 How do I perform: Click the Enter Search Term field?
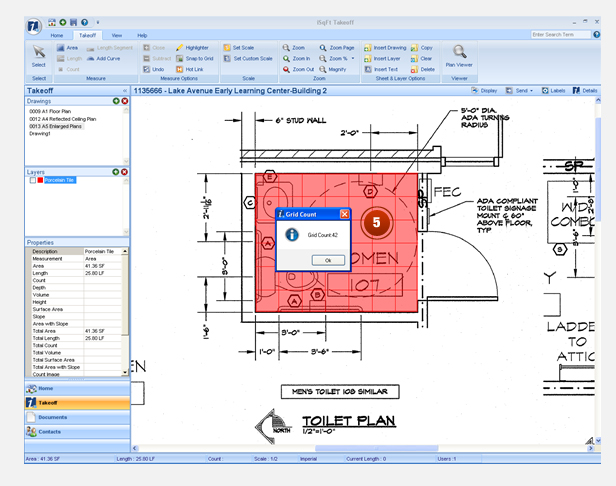point(561,35)
